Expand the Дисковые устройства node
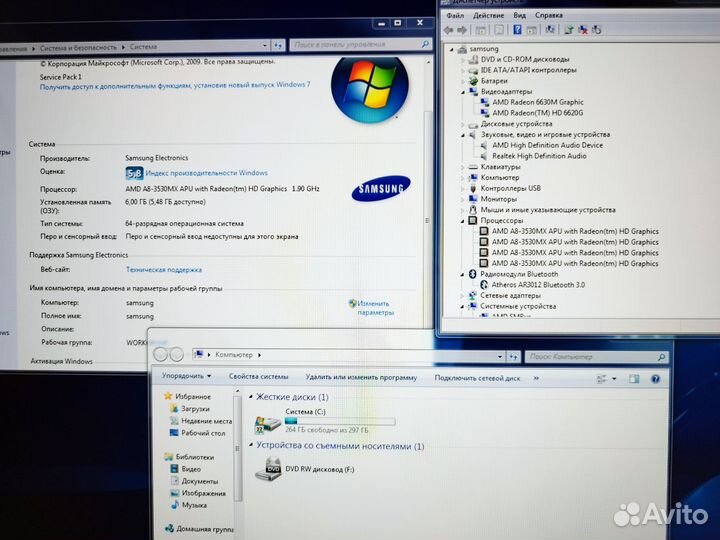Screen dimensions: 720x540 pyautogui.click(x=463, y=124)
